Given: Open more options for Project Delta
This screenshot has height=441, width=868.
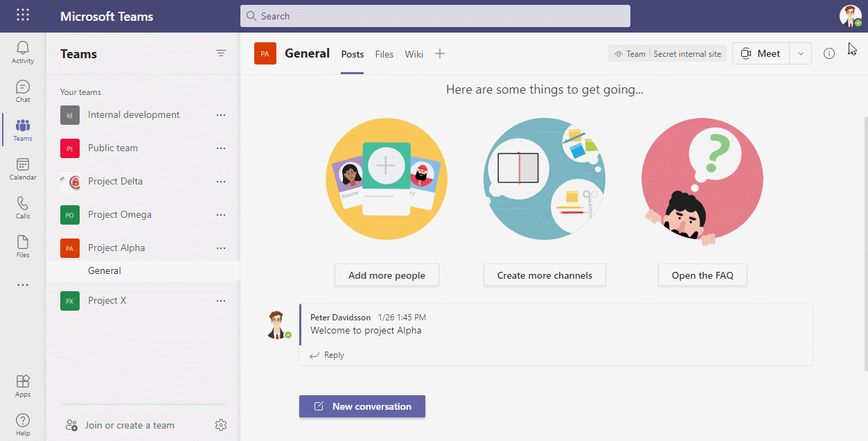Looking at the screenshot, I should click(221, 182).
